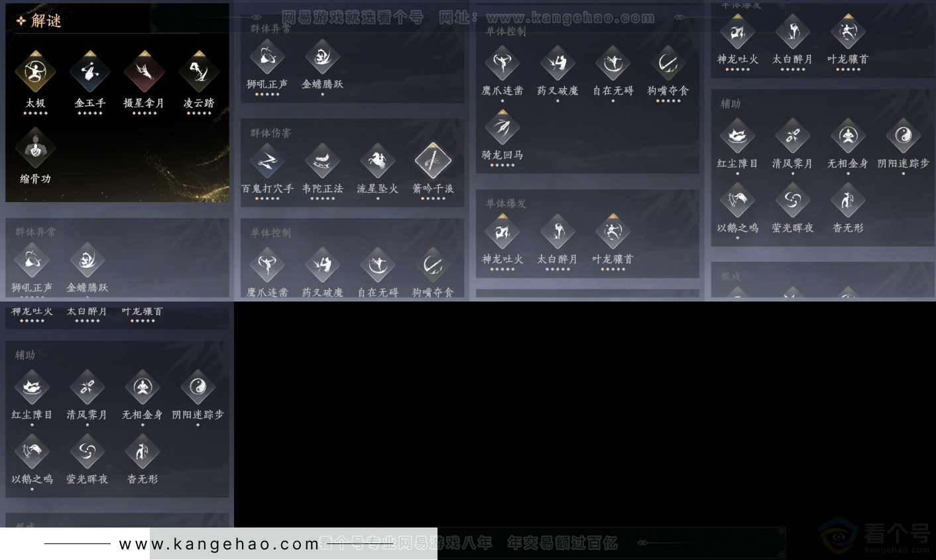Select 狮吼正声 icon in panel below 解谜
The width and height of the screenshot is (936, 560).
[32, 260]
